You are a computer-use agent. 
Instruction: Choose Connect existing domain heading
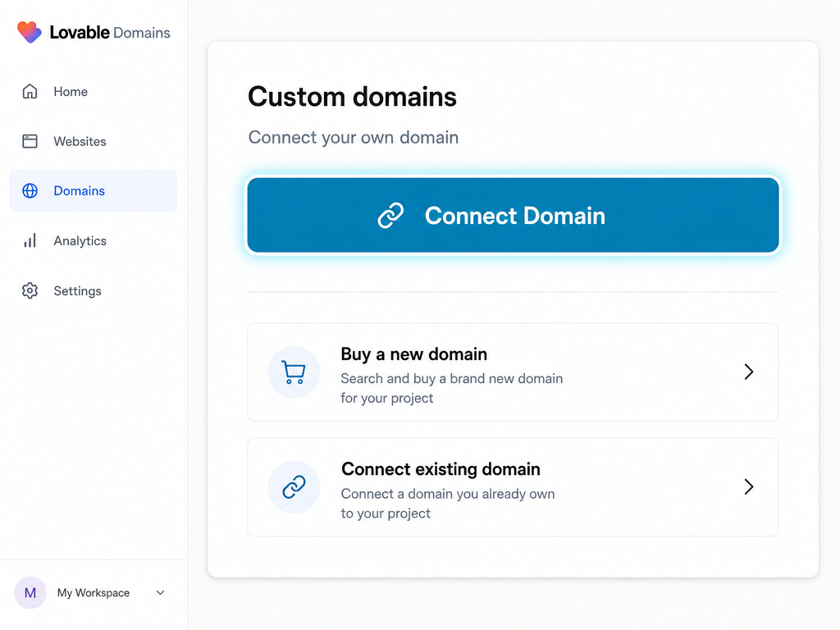pos(441,468)
